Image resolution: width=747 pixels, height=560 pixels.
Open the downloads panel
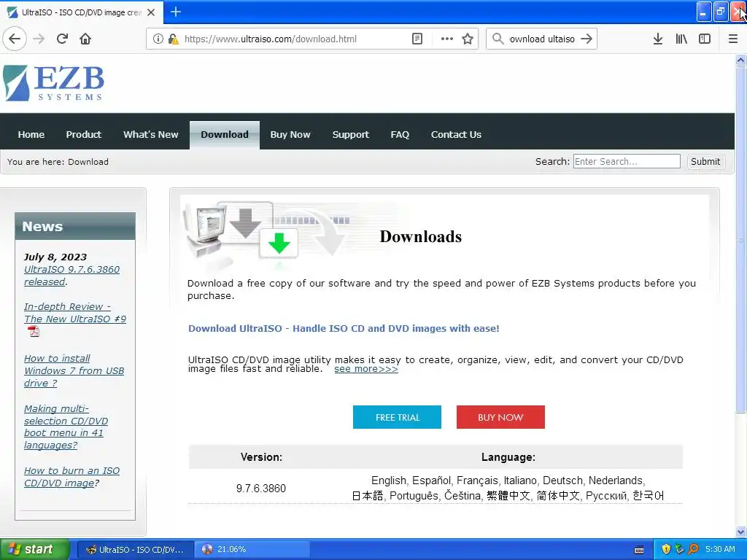[x=658, y=39]
